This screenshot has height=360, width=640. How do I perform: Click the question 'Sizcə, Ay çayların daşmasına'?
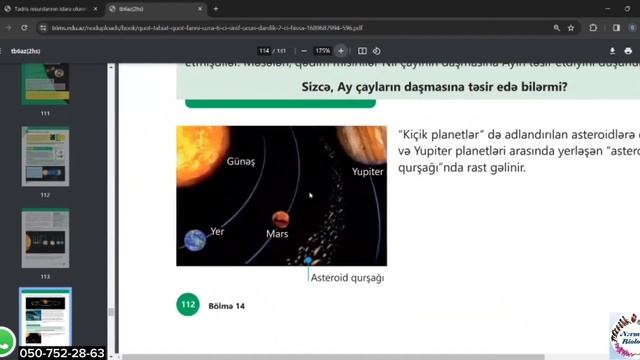click(x=434, y=87)
